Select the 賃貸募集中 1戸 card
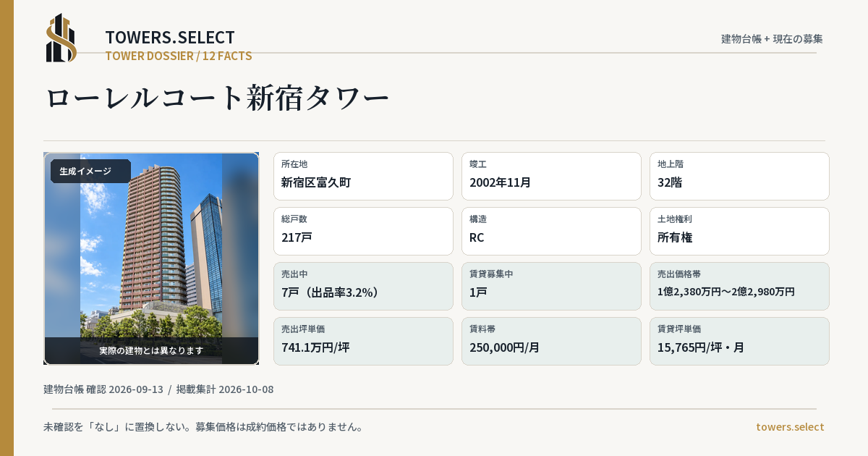The height and width of the screenshot is (456, 868). (x=551, y=286)
